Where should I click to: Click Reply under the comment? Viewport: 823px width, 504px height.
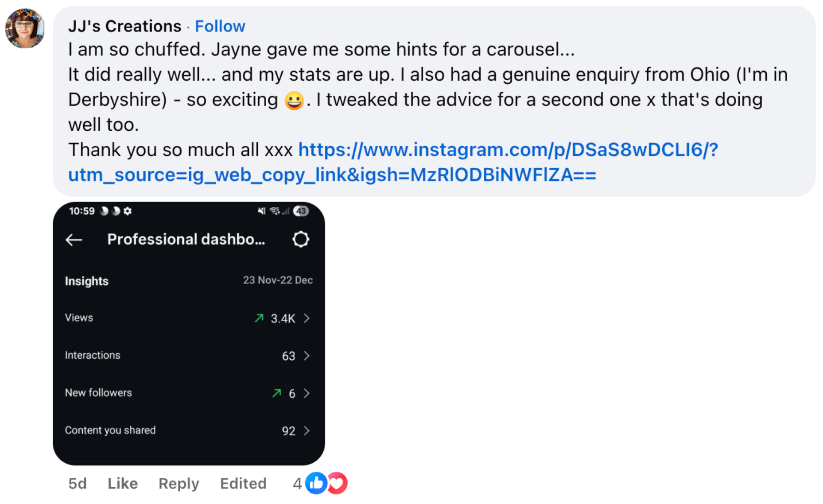[x=179, y=483]
